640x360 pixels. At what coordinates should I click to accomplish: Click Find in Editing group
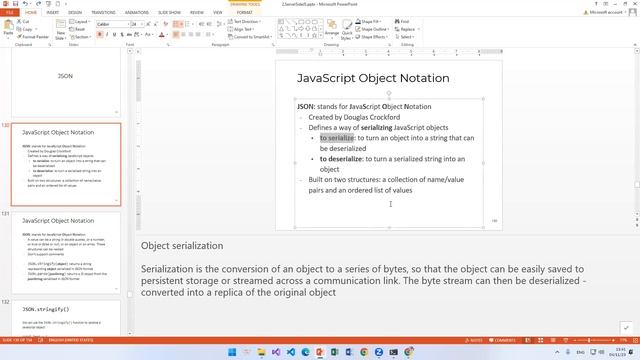(x=402, y=21)
